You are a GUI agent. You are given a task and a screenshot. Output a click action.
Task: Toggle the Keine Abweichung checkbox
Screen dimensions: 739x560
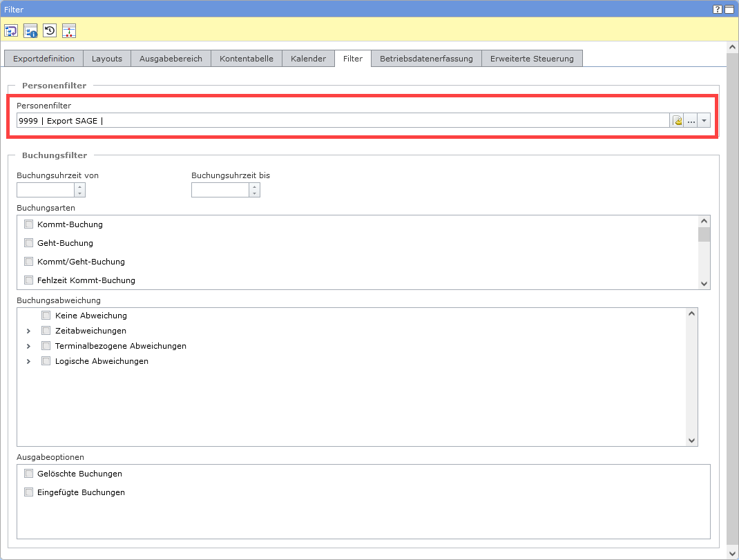pyautogui.click(x=46, y=316)
